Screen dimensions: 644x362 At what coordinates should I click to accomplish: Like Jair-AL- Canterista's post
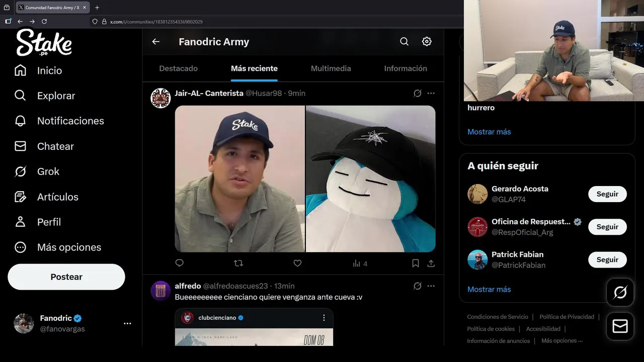(297, 263)
